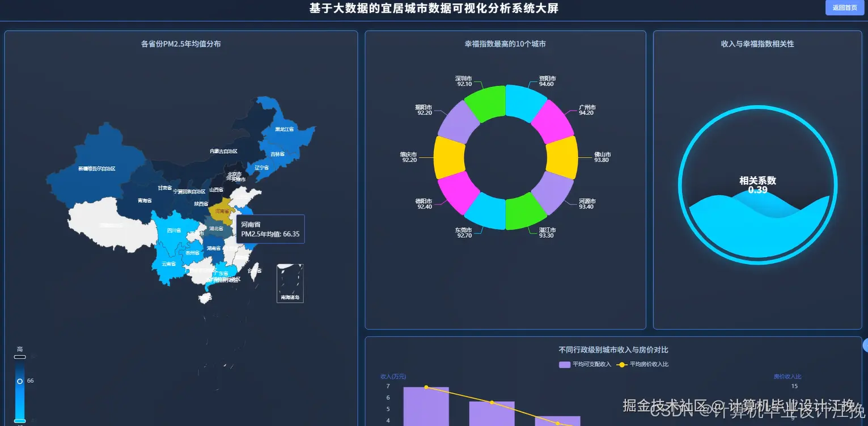Click the highlighted 河南省 region
Viewport: 868px width, 426px height.
click(x=222, y=211)
